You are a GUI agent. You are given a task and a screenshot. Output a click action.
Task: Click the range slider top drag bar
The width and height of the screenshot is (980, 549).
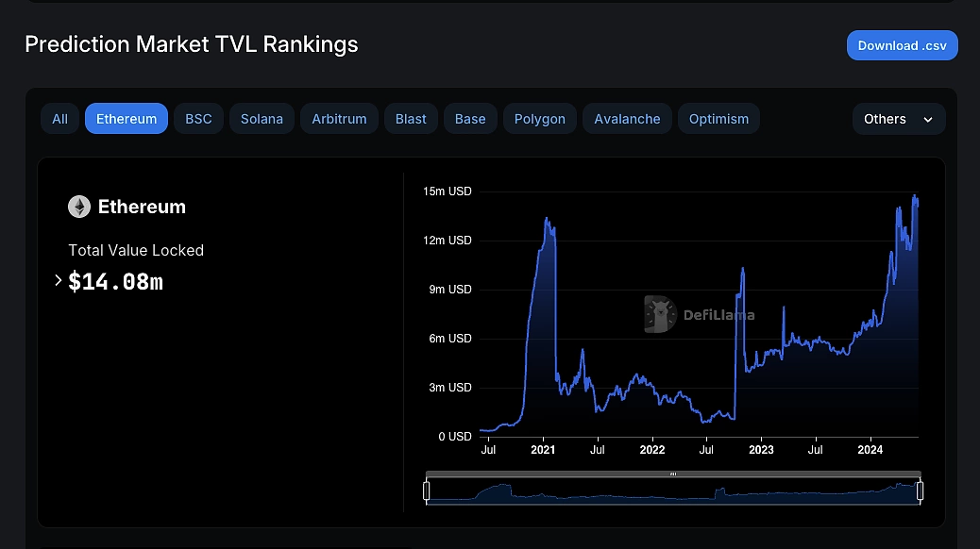tap(673, 474)
